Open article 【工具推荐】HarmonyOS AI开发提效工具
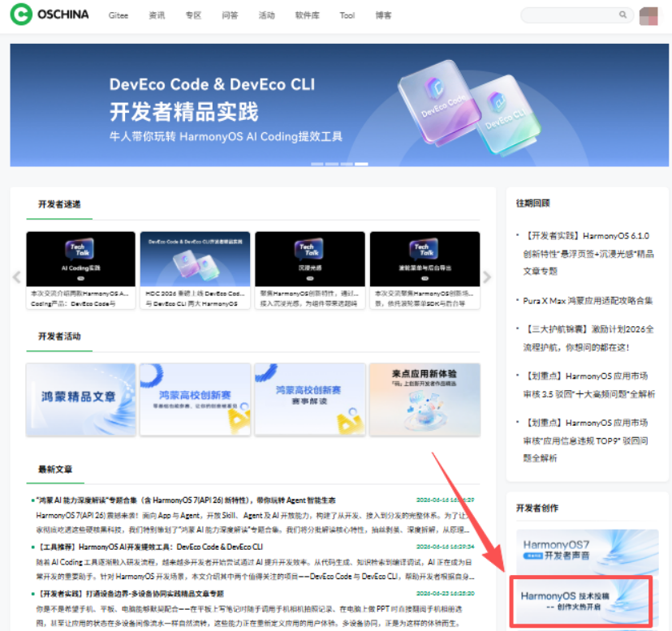 coord(149,547)
